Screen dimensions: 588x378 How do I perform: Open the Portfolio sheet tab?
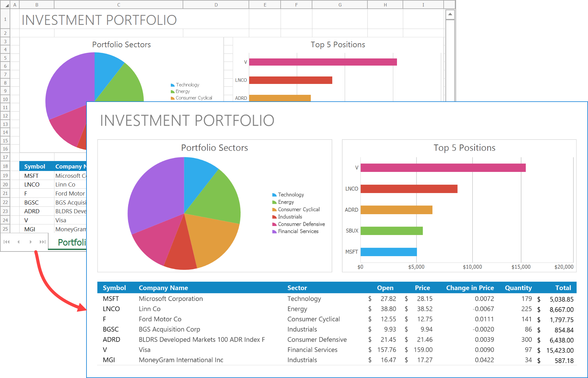72,242
